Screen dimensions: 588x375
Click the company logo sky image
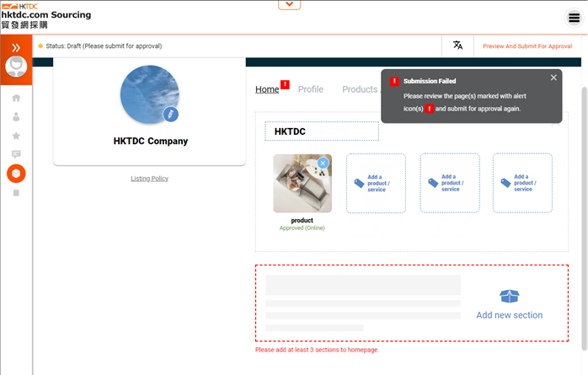click(149, 94)
